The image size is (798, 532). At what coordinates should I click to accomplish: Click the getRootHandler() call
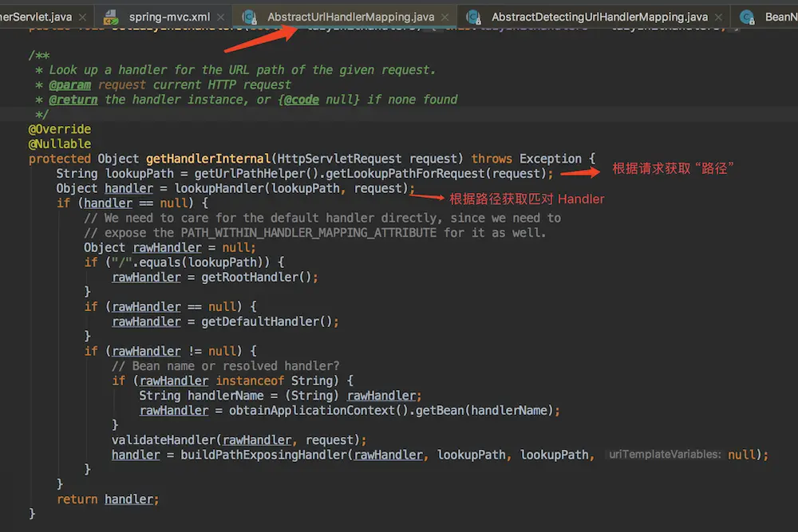pos(259,278)
